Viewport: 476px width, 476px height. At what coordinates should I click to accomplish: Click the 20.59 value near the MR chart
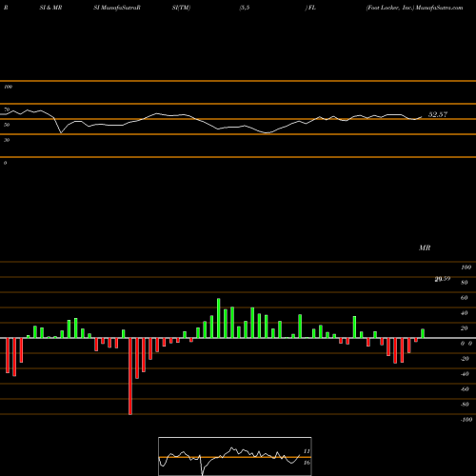point(443,279)
